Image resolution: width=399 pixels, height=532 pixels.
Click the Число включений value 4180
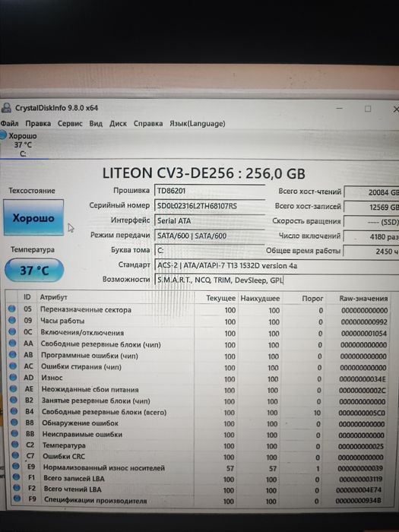pyautogui.click(x=372, y=236)
